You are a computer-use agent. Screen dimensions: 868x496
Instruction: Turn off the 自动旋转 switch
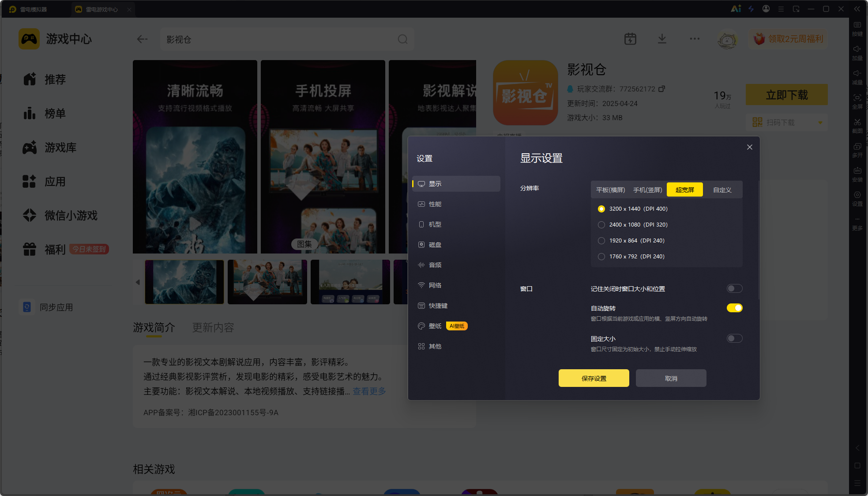pos(735,308)
